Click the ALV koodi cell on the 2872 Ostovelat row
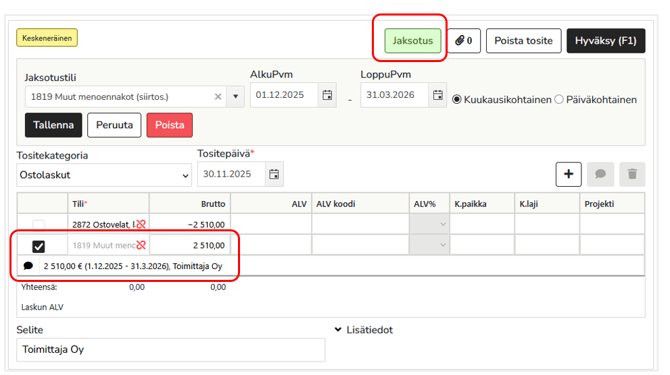Image resolution: width=670 pixels, height=375 pixels. pyautogui.click(x=361, y=224)
